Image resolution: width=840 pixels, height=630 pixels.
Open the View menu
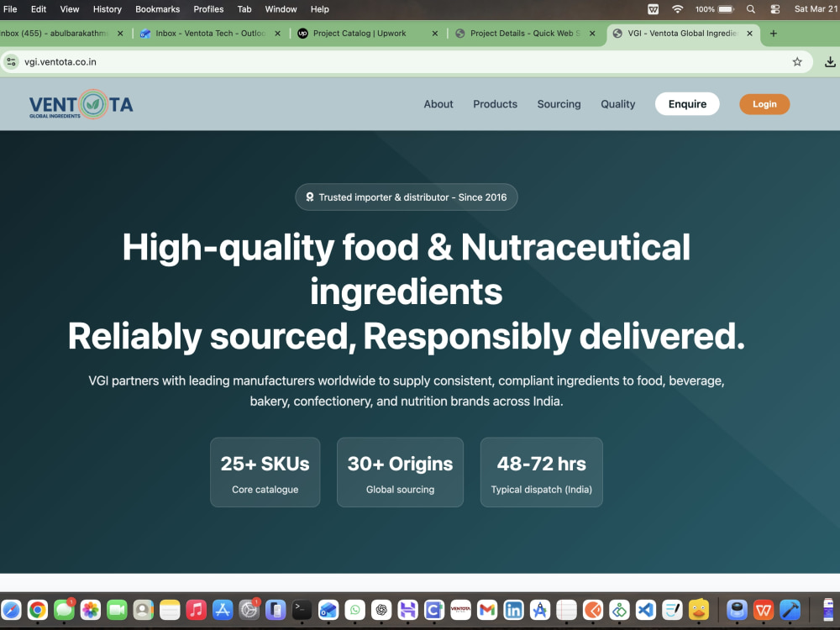pyautogui.click(x=70, y=9)
